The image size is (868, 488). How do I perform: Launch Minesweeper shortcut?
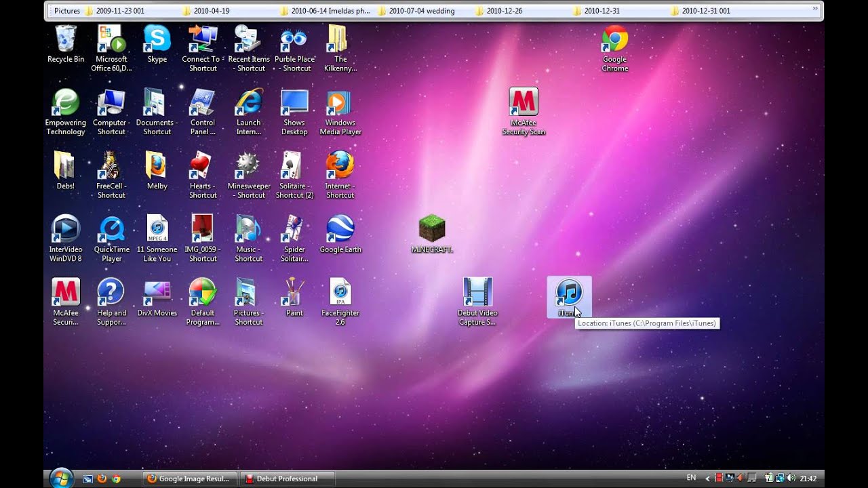click(x=249, y=176)
